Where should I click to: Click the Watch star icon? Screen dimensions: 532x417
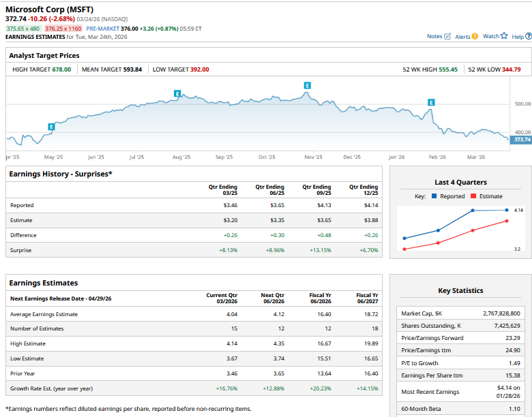point(504,36)
